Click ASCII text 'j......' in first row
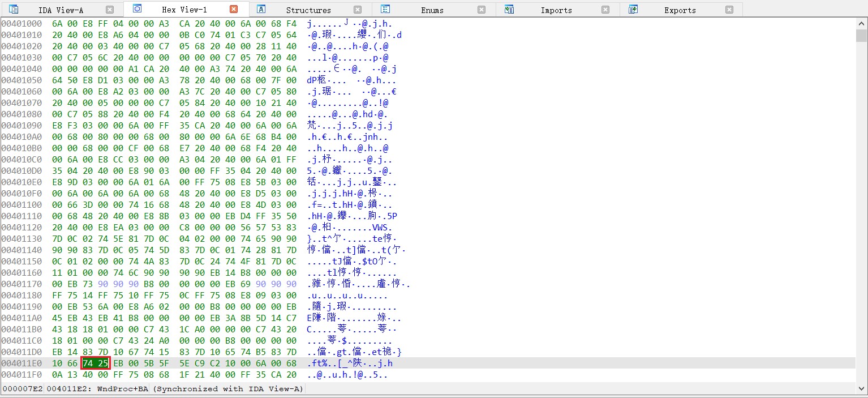This screenshot has width=868, height=398. pos(324,24)
